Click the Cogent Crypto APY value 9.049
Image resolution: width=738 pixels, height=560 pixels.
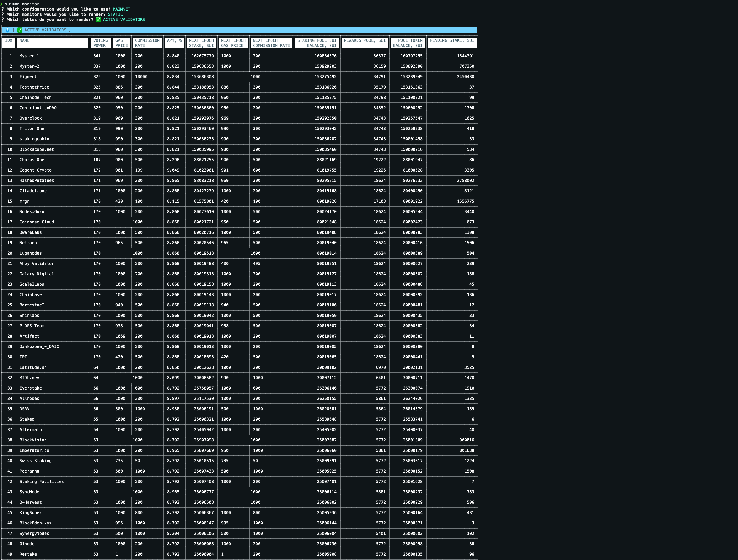tap(173, 170)
